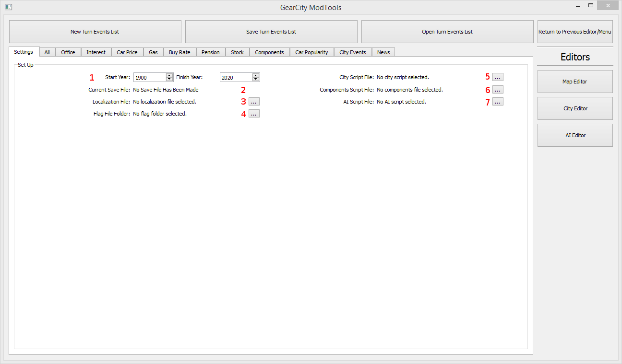Viewport: 622px width, 364px height.
Task: Increase the Finish Year value
Action: (x=256, y=75)
